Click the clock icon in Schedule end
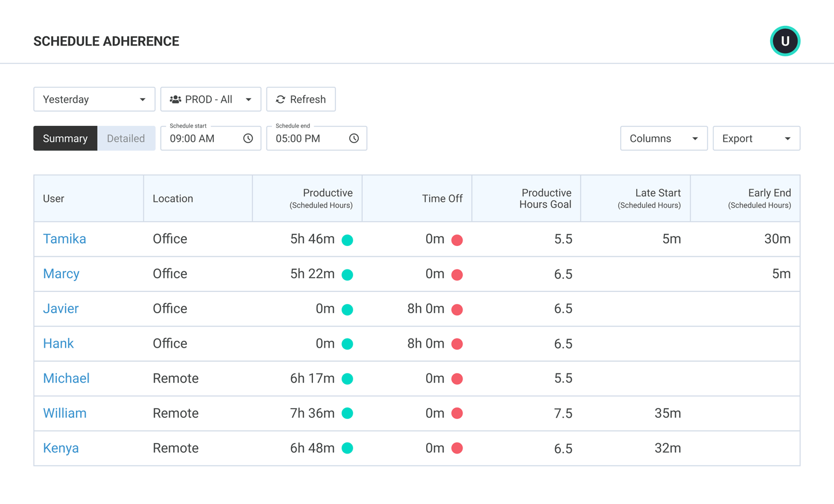Viewport: 834px width, 504px height. pos(354,138)
